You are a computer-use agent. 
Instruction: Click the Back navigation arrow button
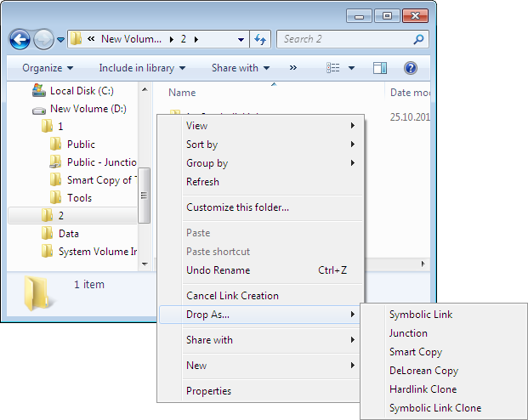click(x=20, y=39)
